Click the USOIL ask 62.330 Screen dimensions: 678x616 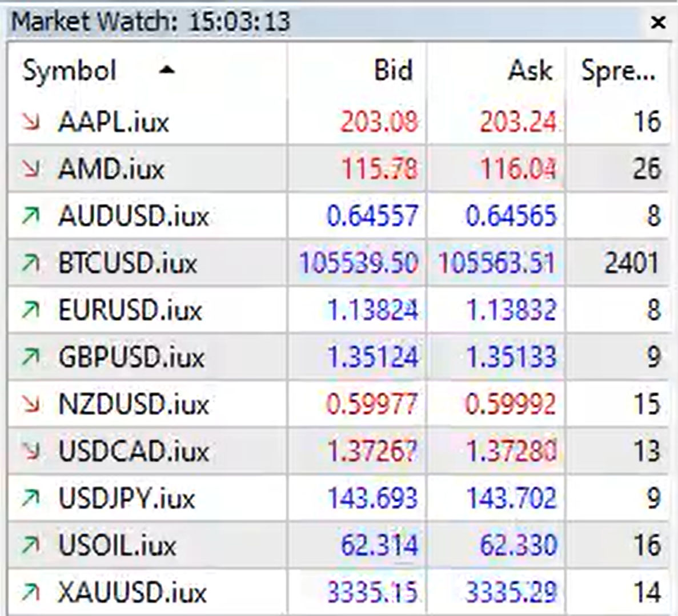click(x=519, y=546)
